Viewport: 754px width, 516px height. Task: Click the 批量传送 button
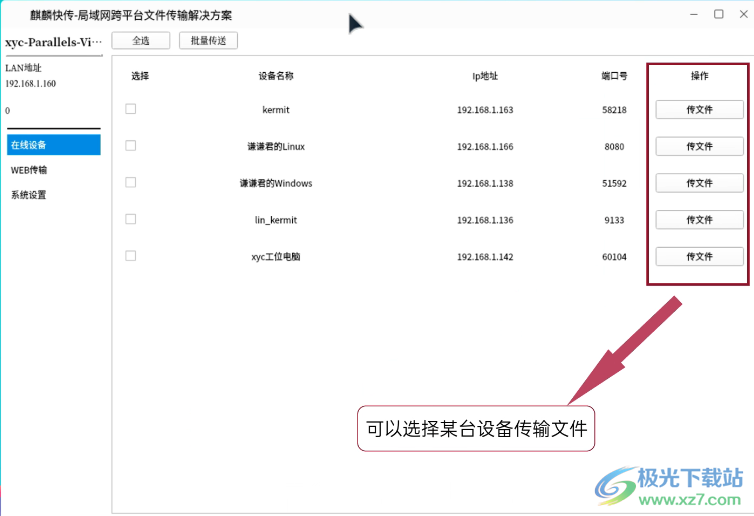pyautogui.click(x=208, y=40)
